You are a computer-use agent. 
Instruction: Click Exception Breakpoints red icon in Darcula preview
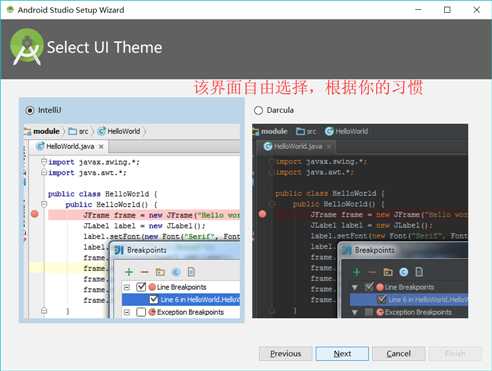pyautogui.click(x=380, y=312)
